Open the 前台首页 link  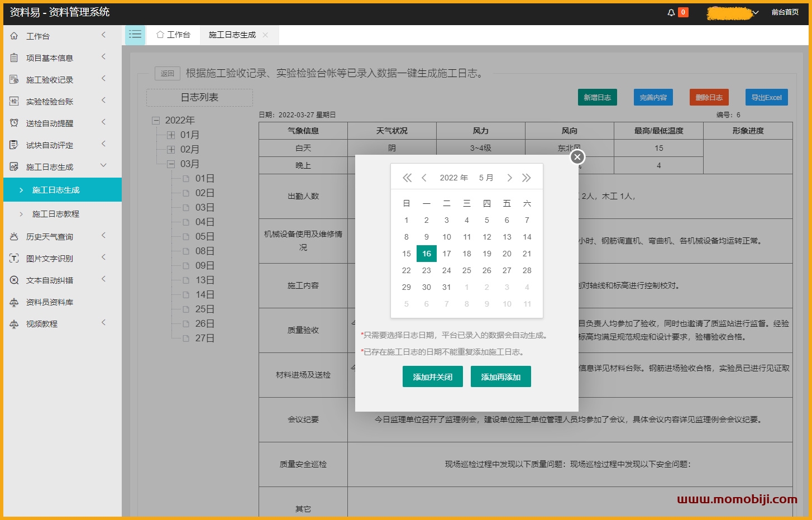click(785, 12)
